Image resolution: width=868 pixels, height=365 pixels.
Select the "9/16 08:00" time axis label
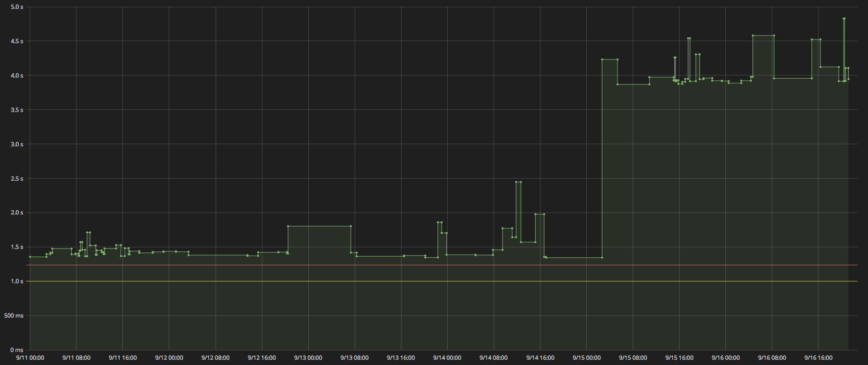pos(772,358)
